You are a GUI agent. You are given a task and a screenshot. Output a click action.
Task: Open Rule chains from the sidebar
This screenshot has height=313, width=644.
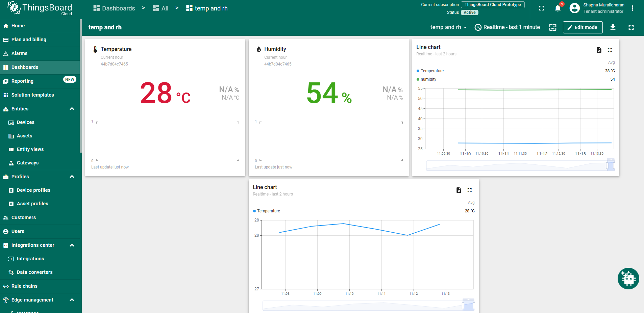pyautogui.click(x=24, y=286)
